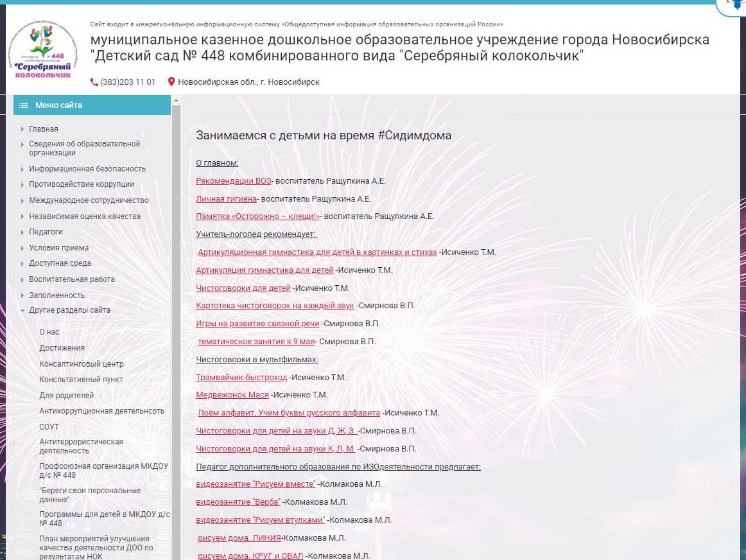Select the Для родителей submenu entry
Screen dimensions: 746x560
coord(66,396)
